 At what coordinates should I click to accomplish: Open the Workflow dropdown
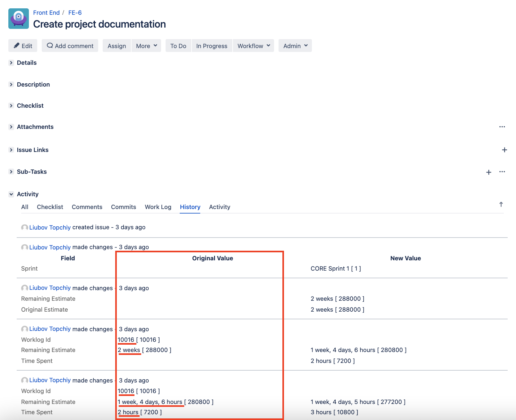[253, 46]
